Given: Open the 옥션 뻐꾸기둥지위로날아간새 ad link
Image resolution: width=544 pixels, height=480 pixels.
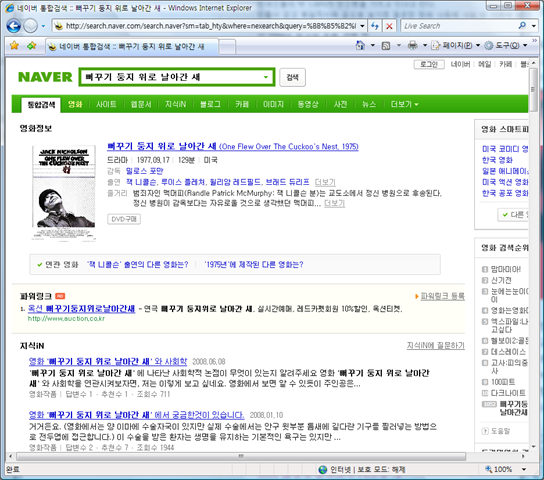Looking at the screenshot, I should pyautogui.click(x=81, y=308).
